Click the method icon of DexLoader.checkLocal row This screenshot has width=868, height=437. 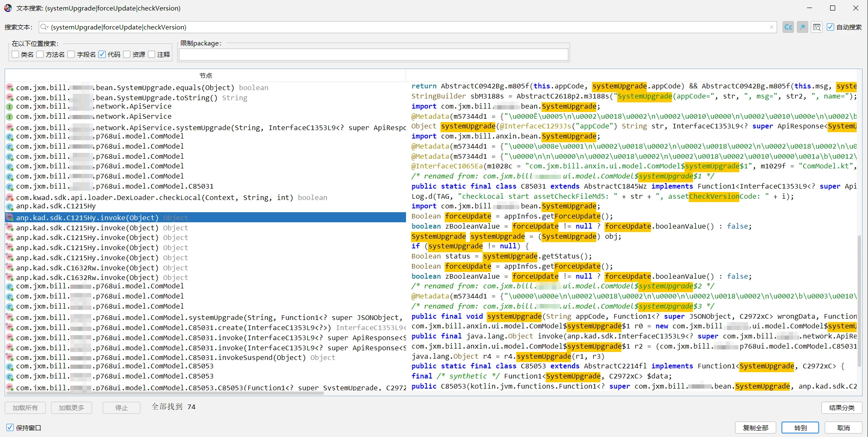tap(10, 197)
